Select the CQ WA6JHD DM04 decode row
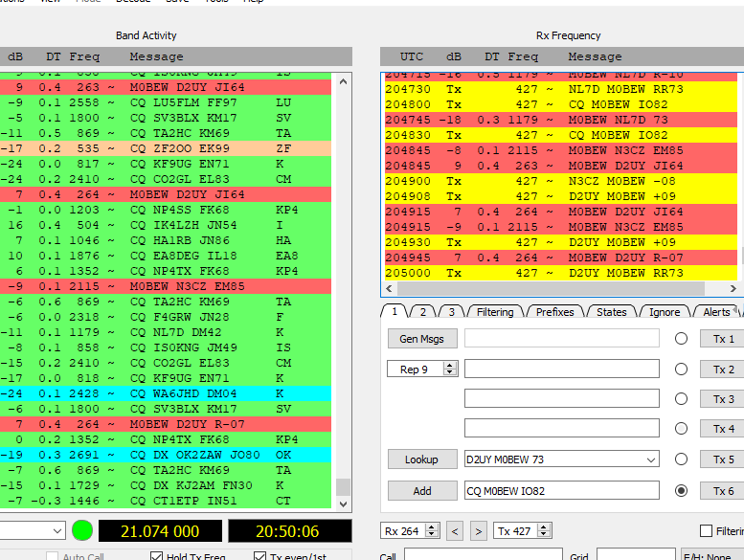This screenshot has width=744, height=560. click(x=166, y=393)
